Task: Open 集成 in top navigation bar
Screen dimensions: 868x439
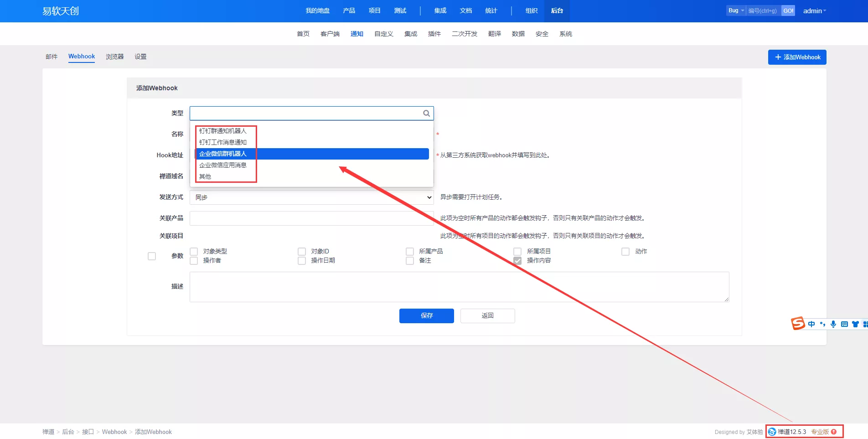Action: point(440,11)
